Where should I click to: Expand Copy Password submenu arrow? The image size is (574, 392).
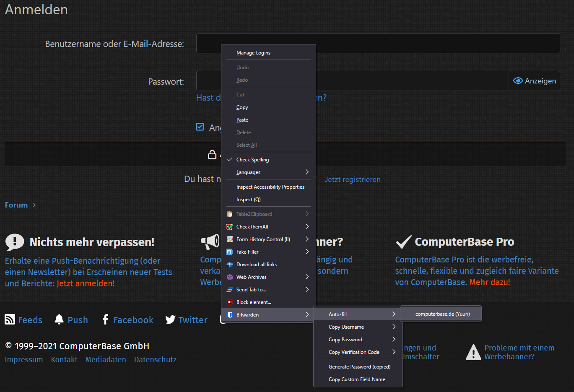[x=394, y=340]
